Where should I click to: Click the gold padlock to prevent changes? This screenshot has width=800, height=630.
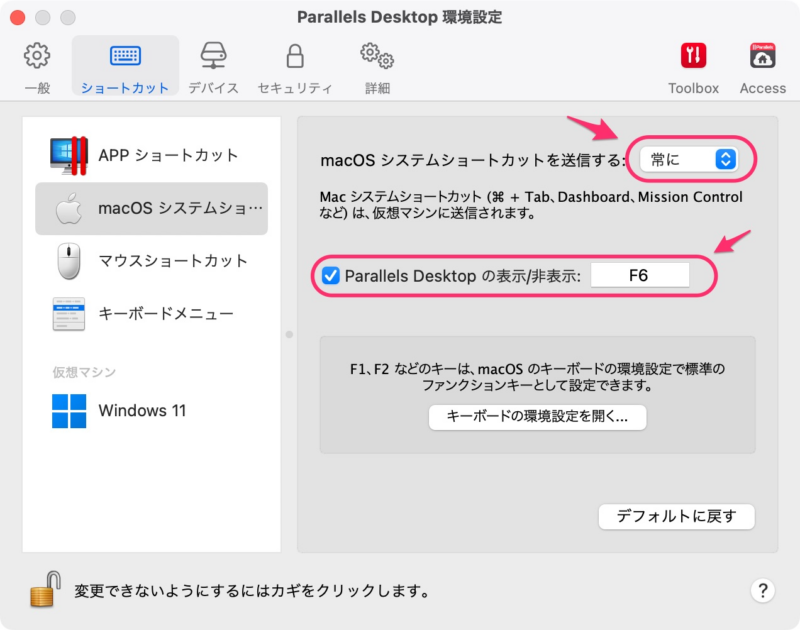click(45, 589)
